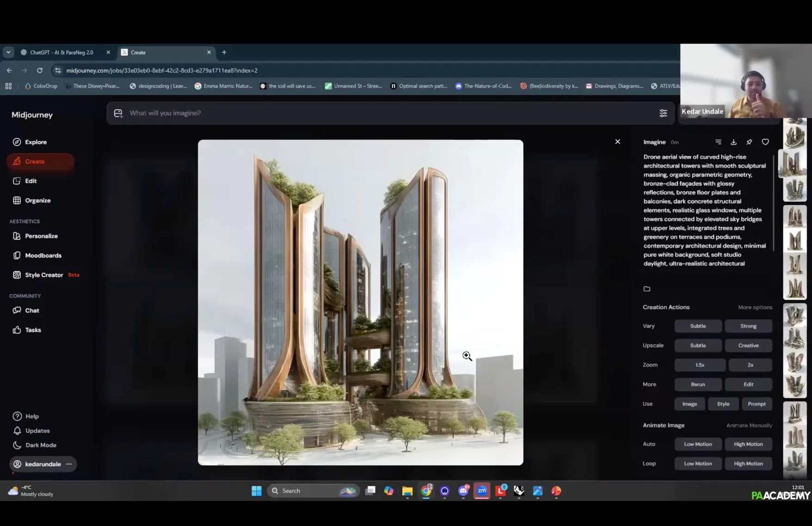Viewport: 812px width, 526px height.
Task: Like the image with heart icon
Action: click(765, 142)
